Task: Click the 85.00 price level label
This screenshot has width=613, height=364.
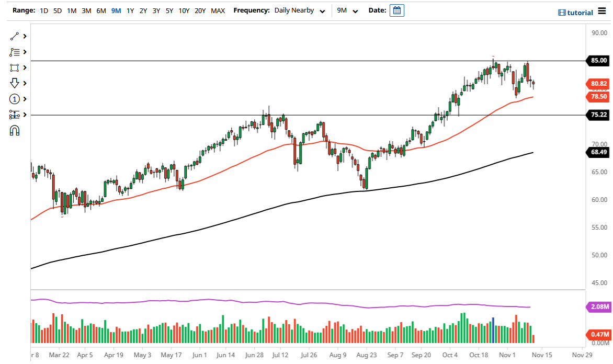Action: [x=597, y=60]
